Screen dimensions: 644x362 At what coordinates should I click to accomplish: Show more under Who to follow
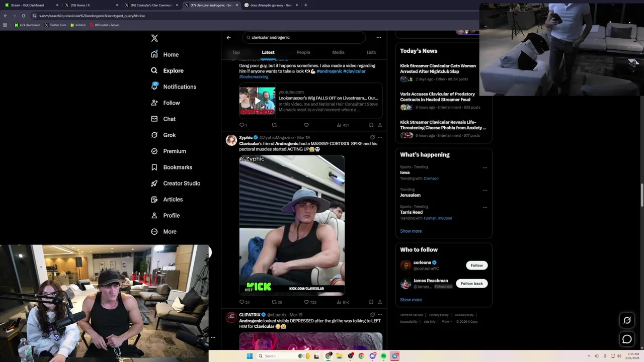(411, 300)
